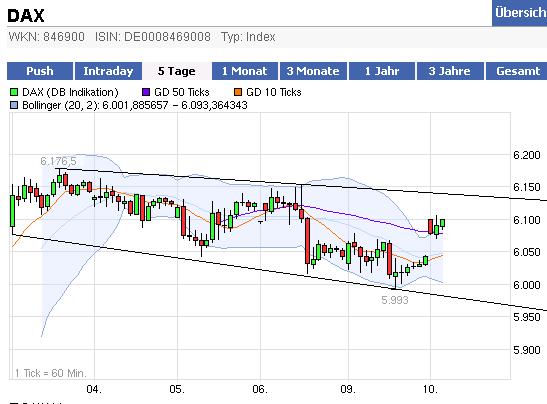Click the 05. date axis label
Screen dimensions: 547x404
point(177,389)
